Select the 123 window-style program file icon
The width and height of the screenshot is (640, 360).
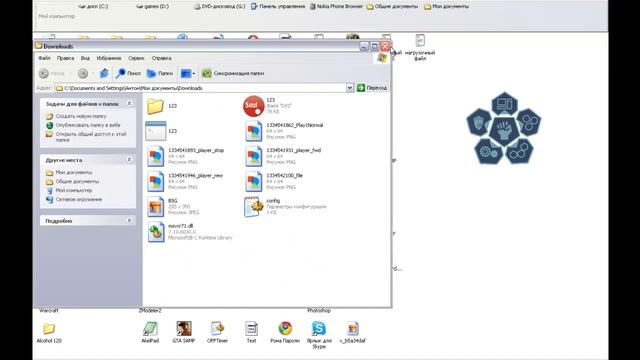click(156, 131)
